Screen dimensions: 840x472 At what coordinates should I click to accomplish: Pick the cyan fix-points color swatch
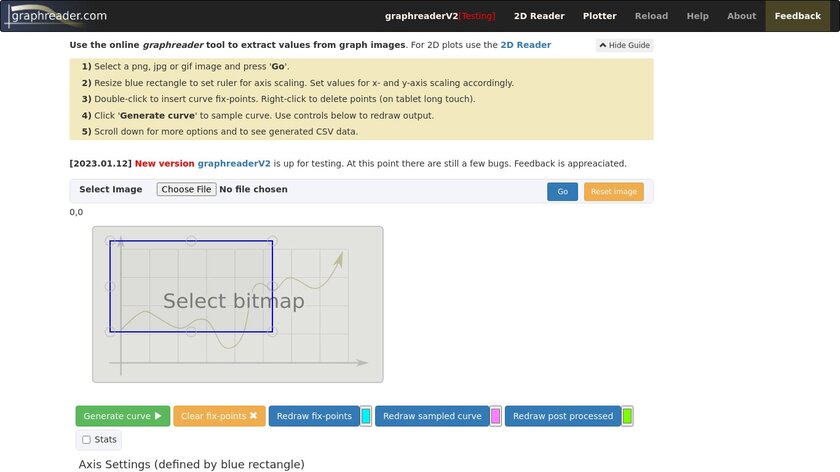(x=366, y=416)
